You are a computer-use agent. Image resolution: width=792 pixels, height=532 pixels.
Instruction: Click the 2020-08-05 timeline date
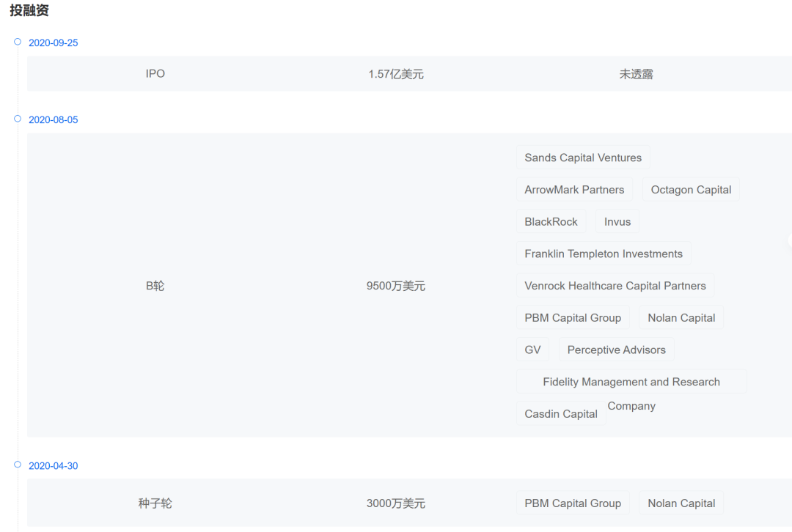tap(53, 120)
